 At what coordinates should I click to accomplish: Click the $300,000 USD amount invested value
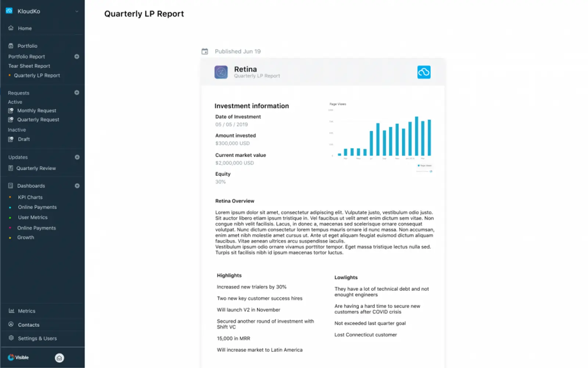pyautogui.click(x=232, y=143)
